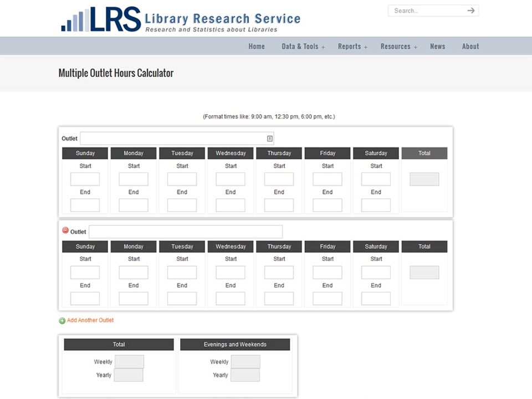Click first outlet Saturday End field

pos(376,205)
